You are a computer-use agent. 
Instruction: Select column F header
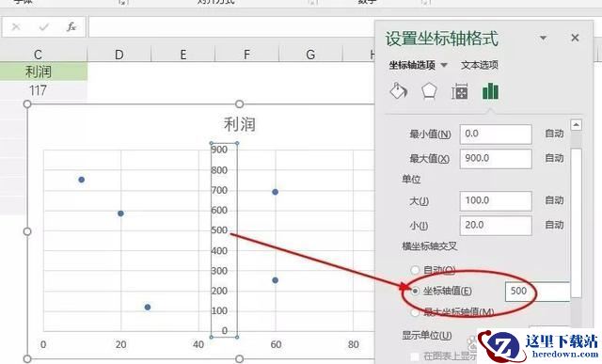click(246, 55)
